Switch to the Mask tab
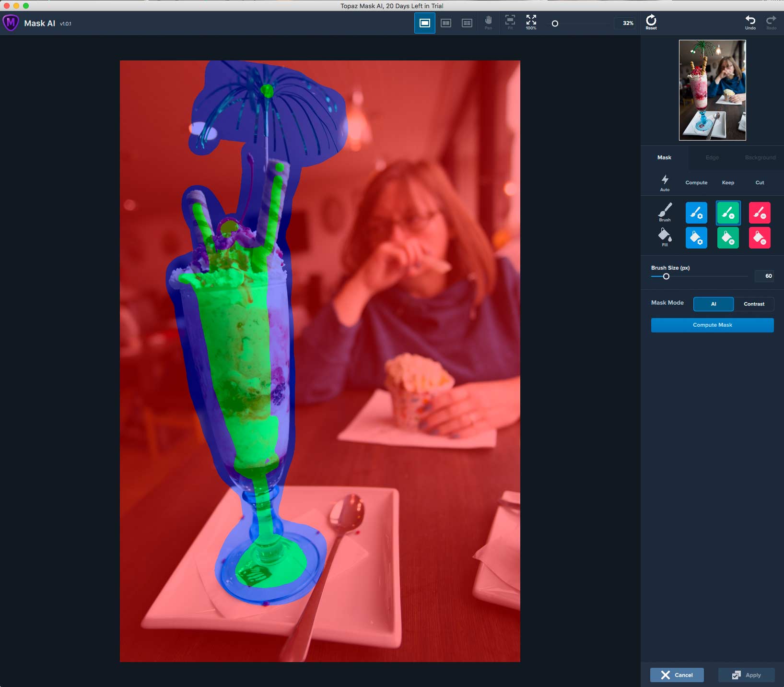The height and width of the screenshot is (687, 784). [664, 157]
